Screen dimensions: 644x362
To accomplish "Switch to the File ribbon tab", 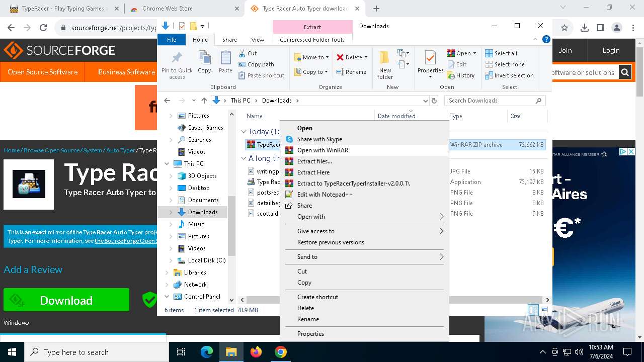I will [x=172, y=40].
